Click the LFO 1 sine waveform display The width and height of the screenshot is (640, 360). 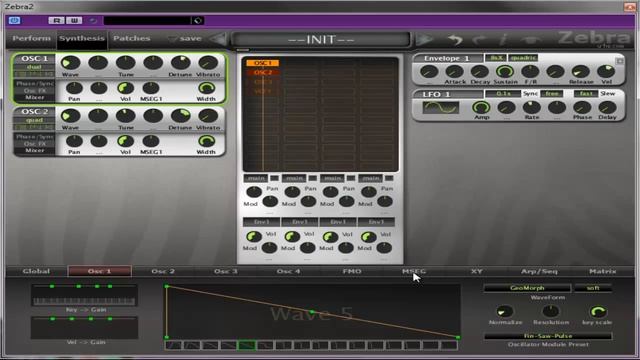[x=441, y=108]
